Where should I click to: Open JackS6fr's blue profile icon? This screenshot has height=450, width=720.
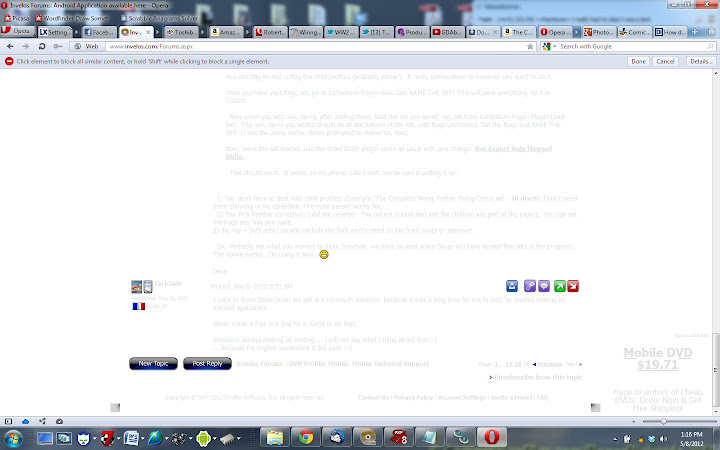(x=512, y=286)
